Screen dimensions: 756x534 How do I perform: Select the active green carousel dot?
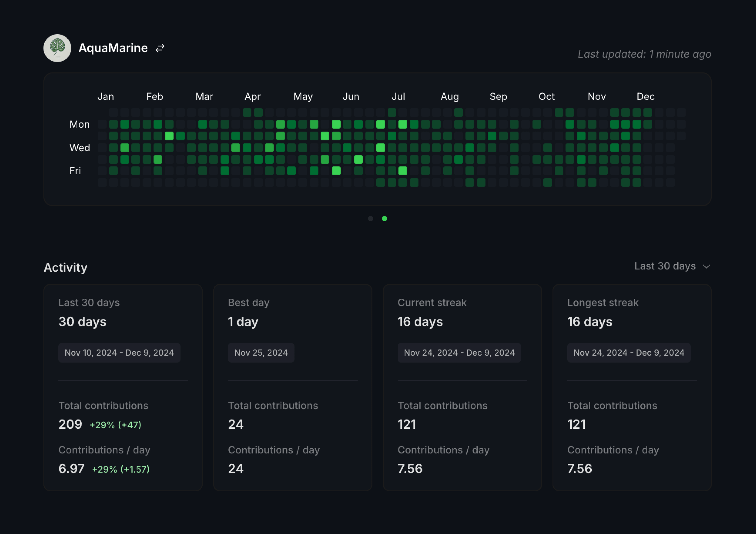384,219
